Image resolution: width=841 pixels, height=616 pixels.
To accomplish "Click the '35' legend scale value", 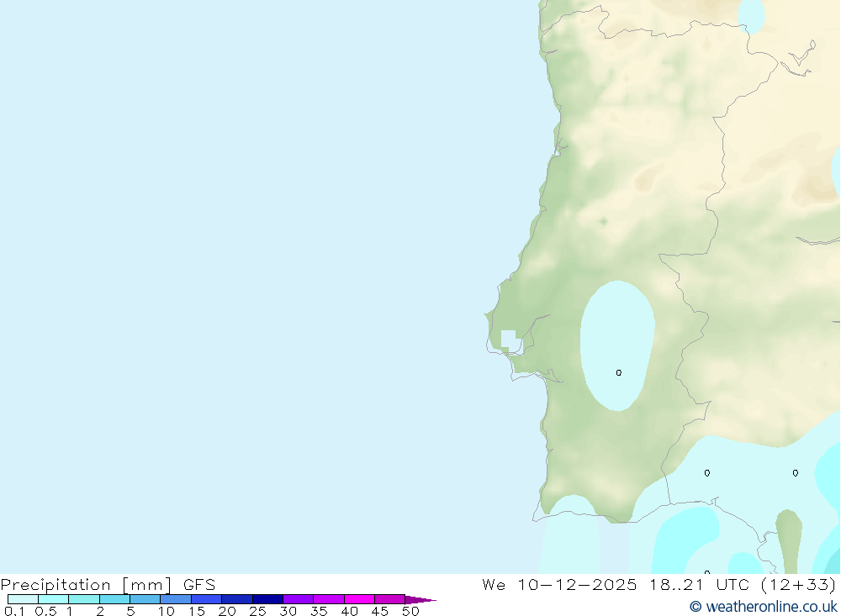I will click(x=319, y=611).
